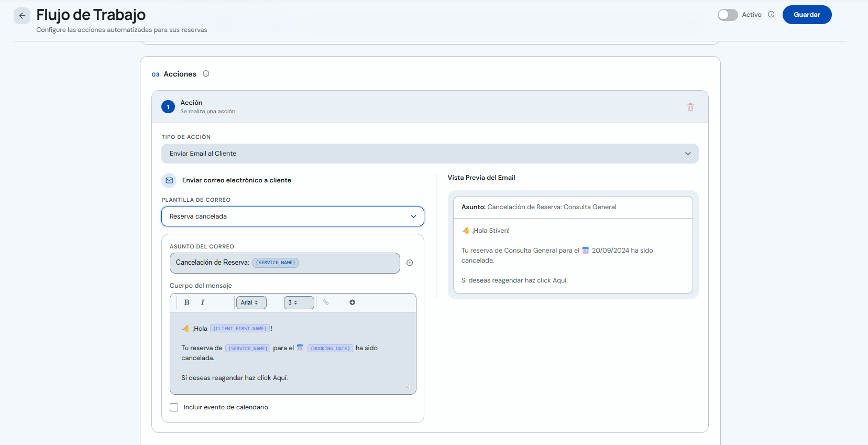Click the message editor resize handle

(408, 387)
